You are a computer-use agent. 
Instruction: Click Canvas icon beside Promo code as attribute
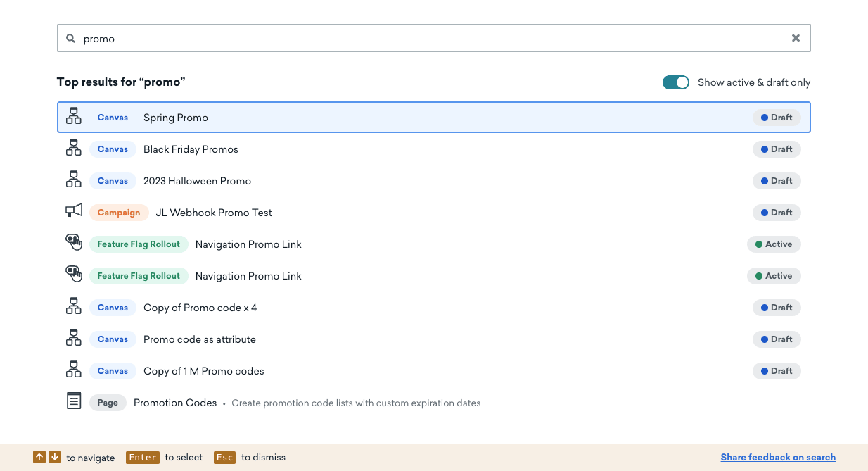74,339
